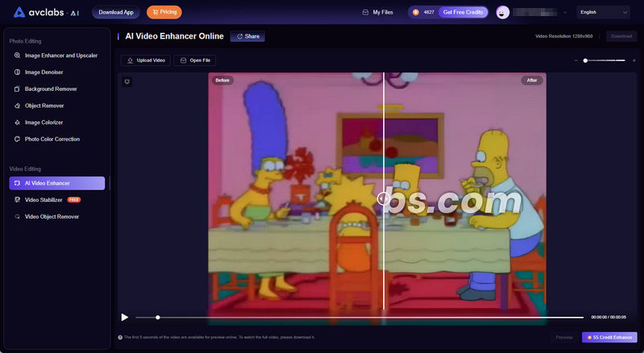Click the 55 Credit Enhance button
This screenshot has width=644, height=353.
click(x=609, y=338)
